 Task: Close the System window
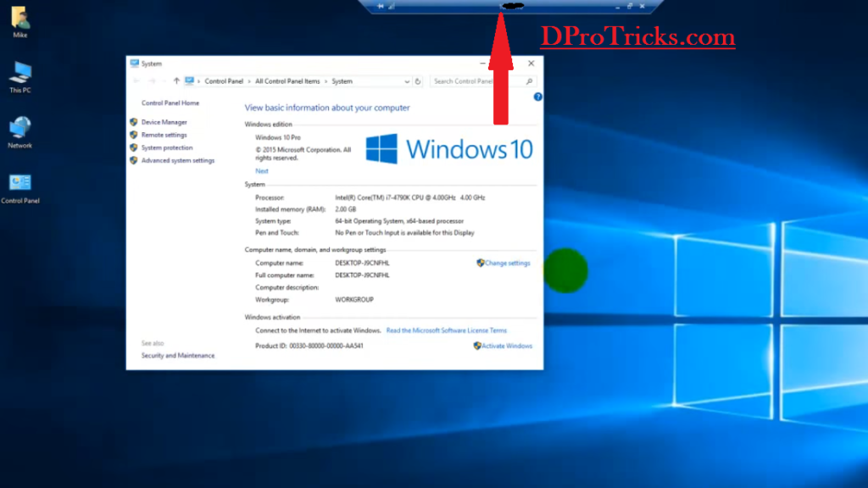click(x=531, y=64)
